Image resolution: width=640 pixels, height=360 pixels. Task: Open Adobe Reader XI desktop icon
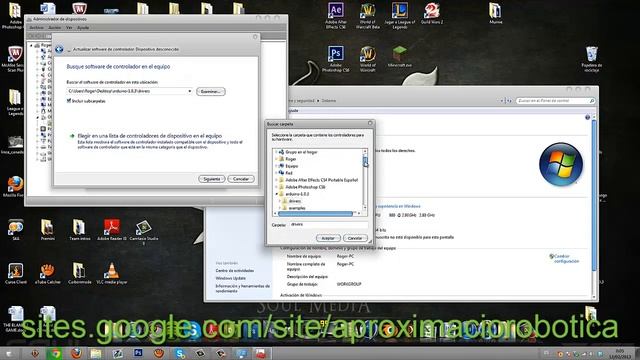111,230
